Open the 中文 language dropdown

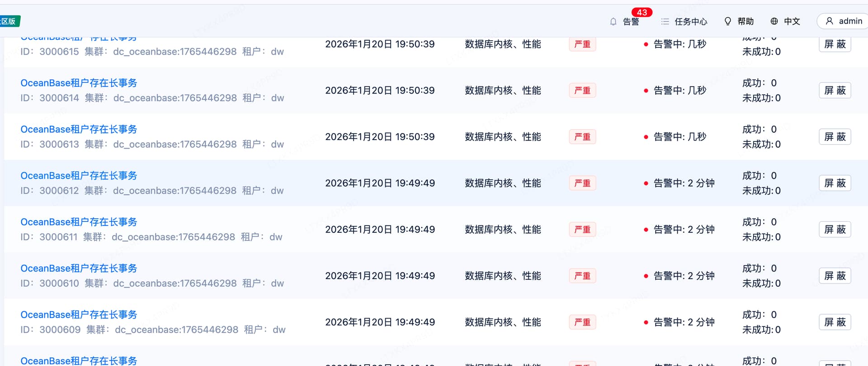(x=792, y=21)
